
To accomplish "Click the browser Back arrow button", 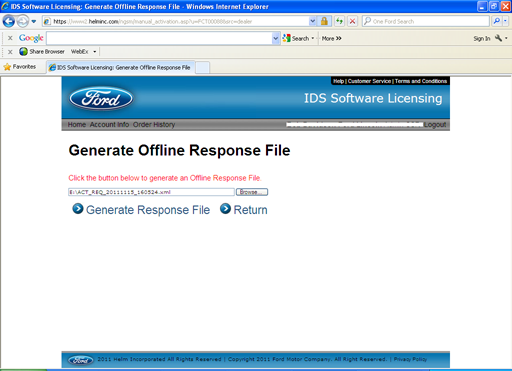I will (9, 21).
